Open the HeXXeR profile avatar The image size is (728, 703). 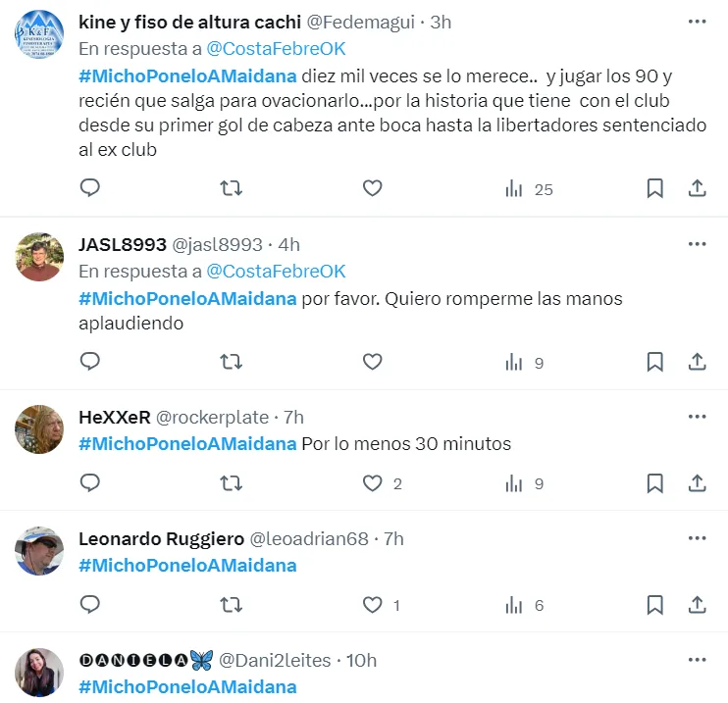click(39, 429)
